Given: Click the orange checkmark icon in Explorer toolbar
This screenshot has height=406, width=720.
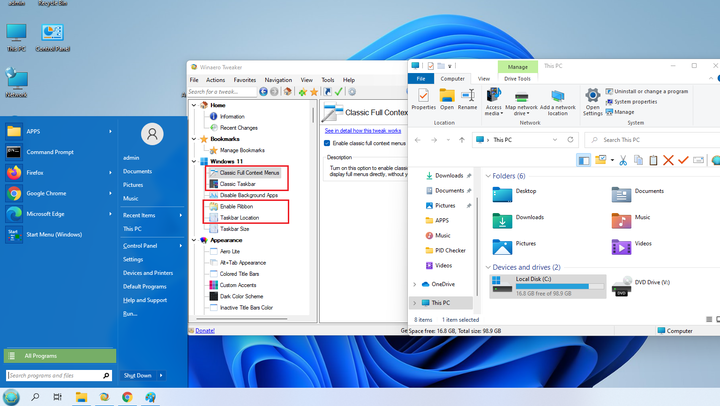Looking at the screenshot, I should pos(683,160).
